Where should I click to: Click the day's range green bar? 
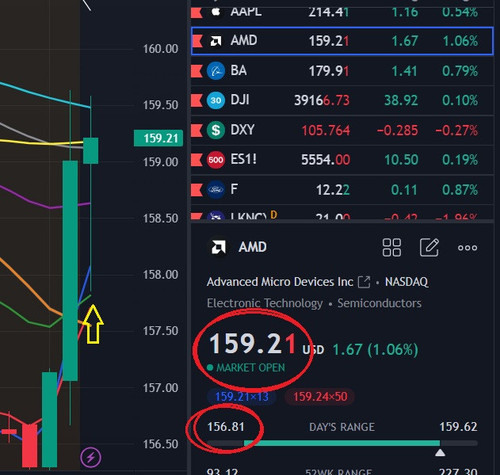click(x=342, y=443)
